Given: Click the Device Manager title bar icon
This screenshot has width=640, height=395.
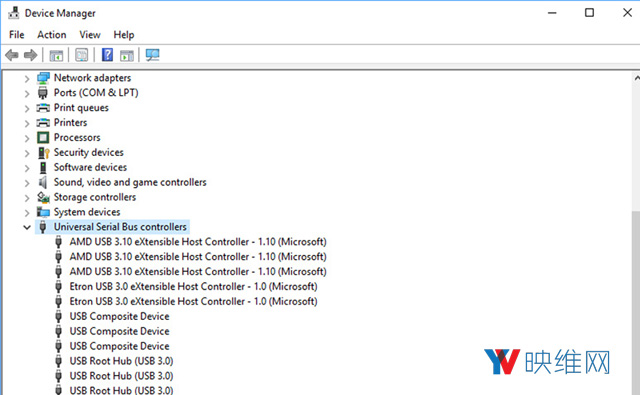Looking at the screenshot, I should click(x=13, y=13).
